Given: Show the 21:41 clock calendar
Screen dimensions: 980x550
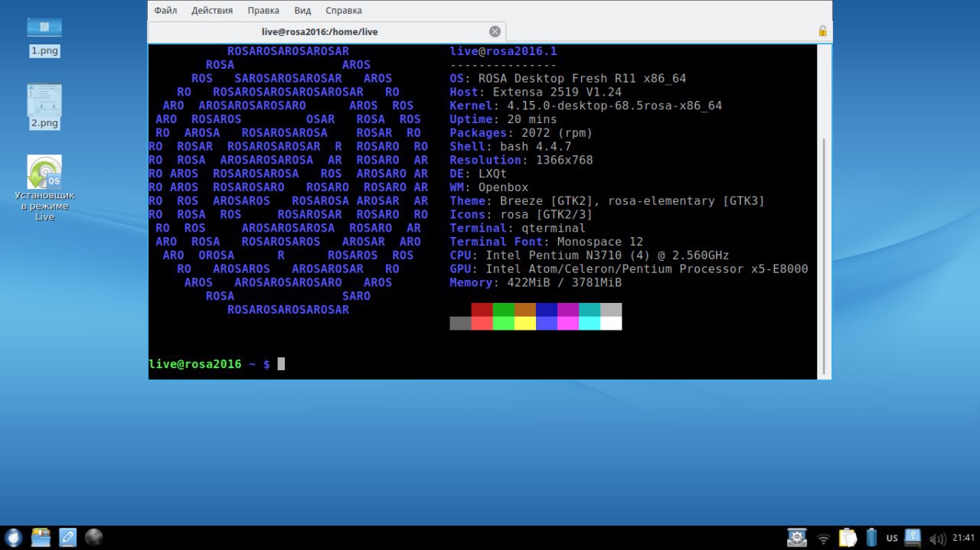Looking at the screenshot, I should point(964,538).
